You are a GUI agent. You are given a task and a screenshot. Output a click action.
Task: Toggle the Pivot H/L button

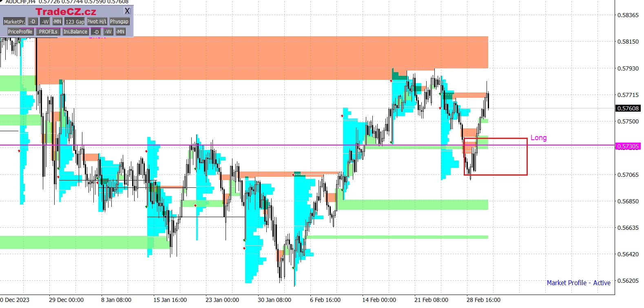(97, 22)
